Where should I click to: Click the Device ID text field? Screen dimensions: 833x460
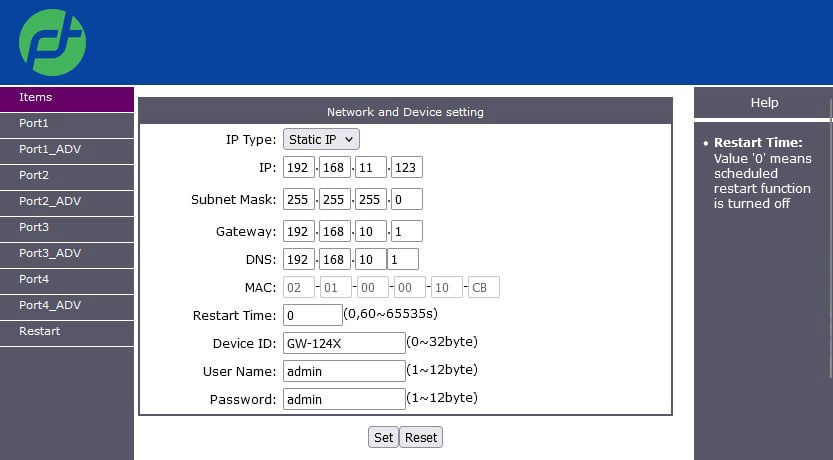click(343, 343)
